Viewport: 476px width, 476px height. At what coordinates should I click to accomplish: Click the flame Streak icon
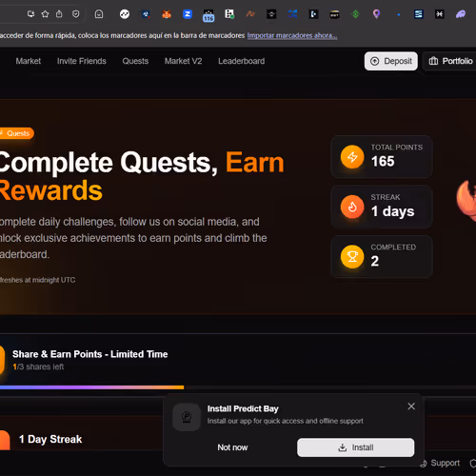(x=352, y=207)
